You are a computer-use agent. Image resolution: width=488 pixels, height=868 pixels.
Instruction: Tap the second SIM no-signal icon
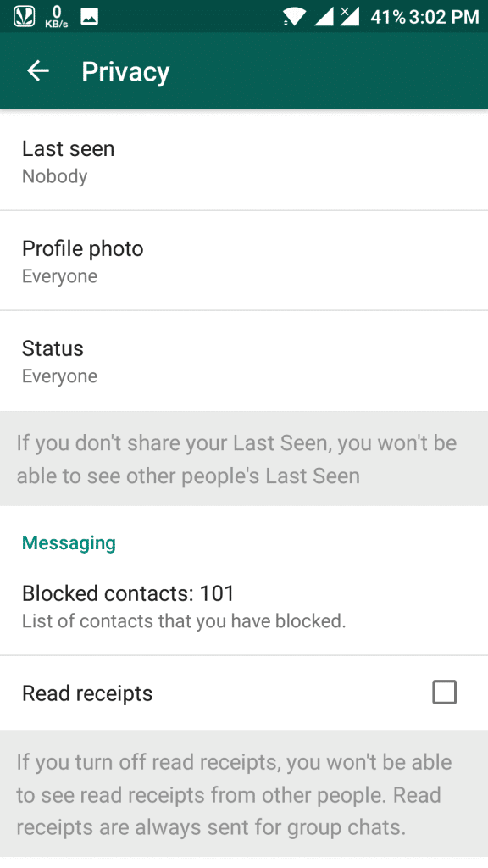(x=350, y=17)
